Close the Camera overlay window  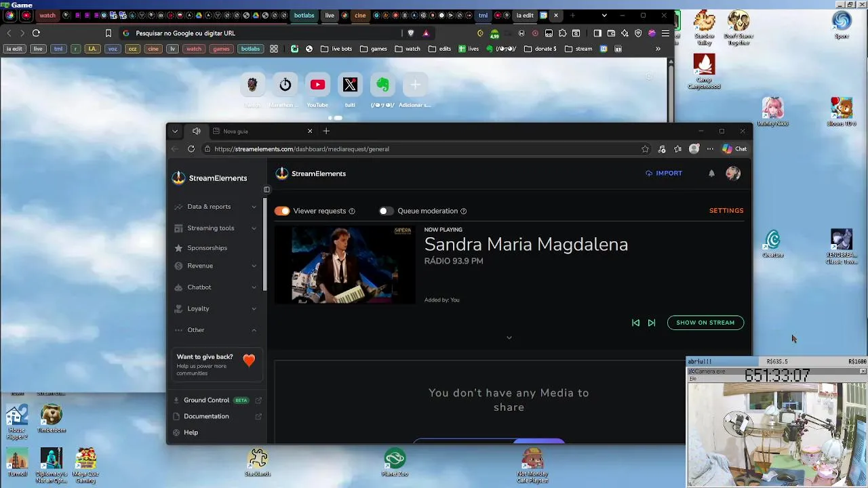pyautogui.click(x=863, y=371)
